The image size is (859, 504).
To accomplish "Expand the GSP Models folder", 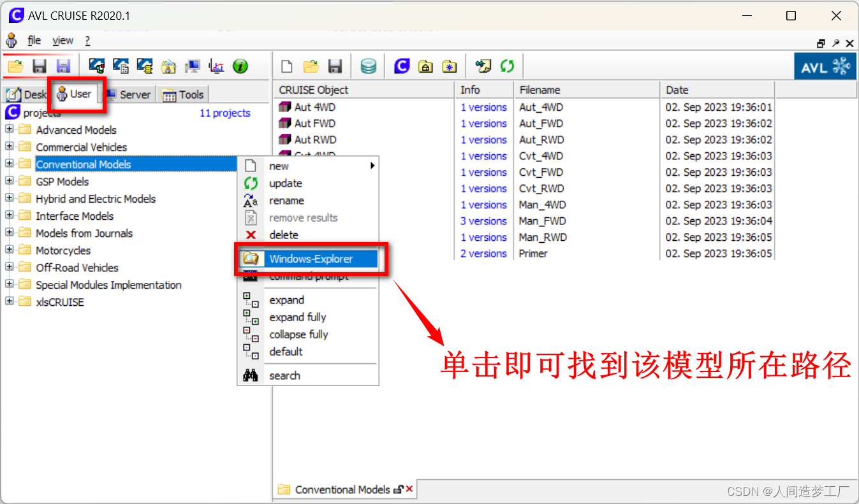I will point(9,181).
